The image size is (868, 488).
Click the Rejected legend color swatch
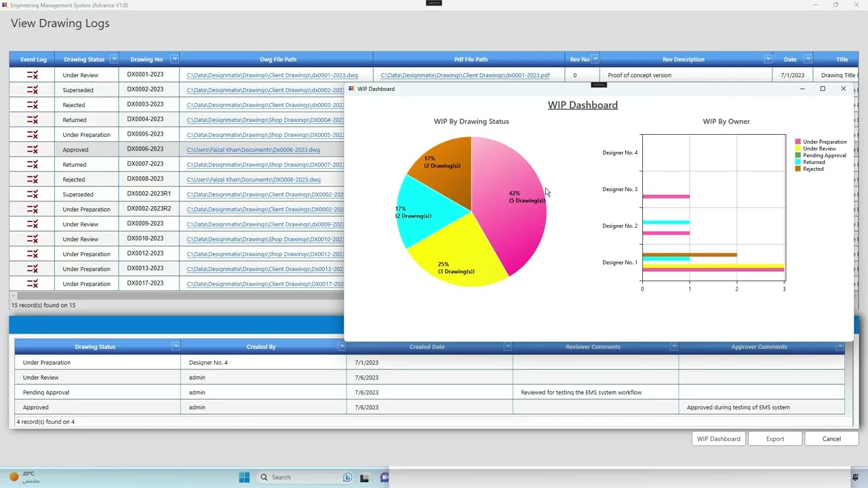(798, 169)
